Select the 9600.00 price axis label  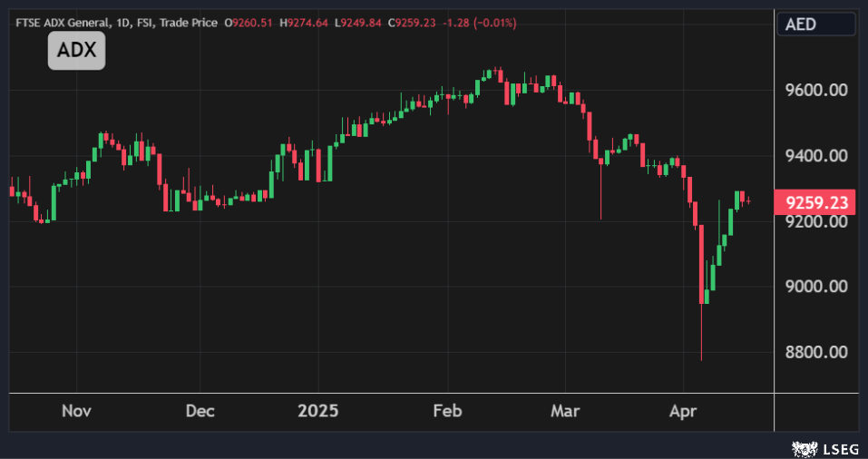815,91
